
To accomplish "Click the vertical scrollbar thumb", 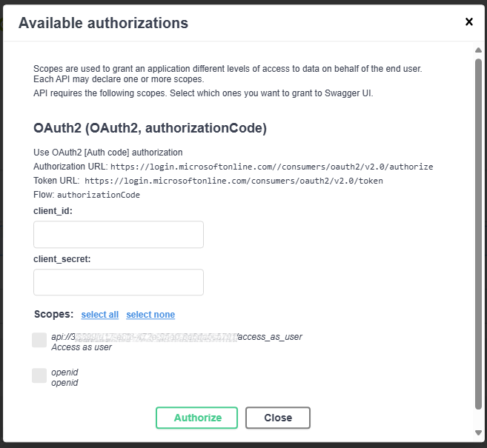I will coord(478,234).
